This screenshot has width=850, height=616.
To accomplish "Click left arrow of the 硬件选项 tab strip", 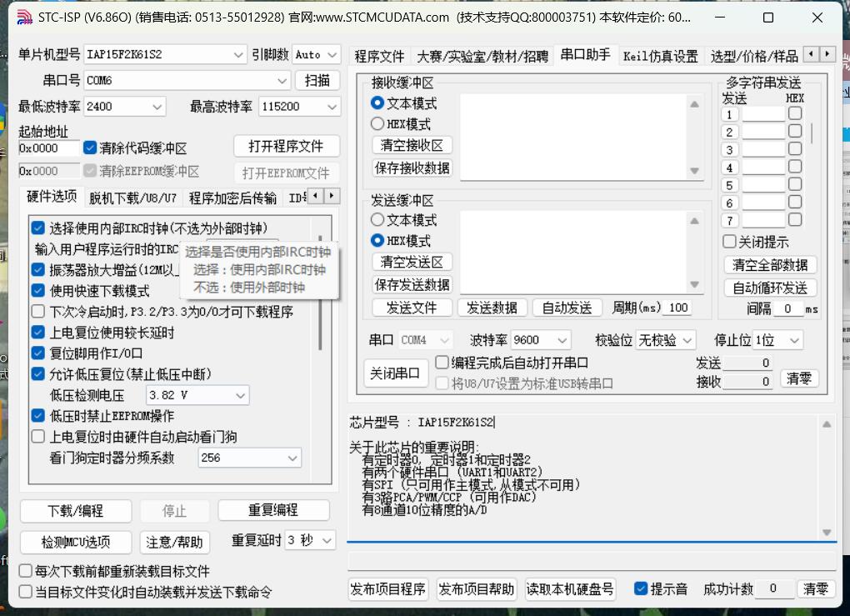I will 316,195.
